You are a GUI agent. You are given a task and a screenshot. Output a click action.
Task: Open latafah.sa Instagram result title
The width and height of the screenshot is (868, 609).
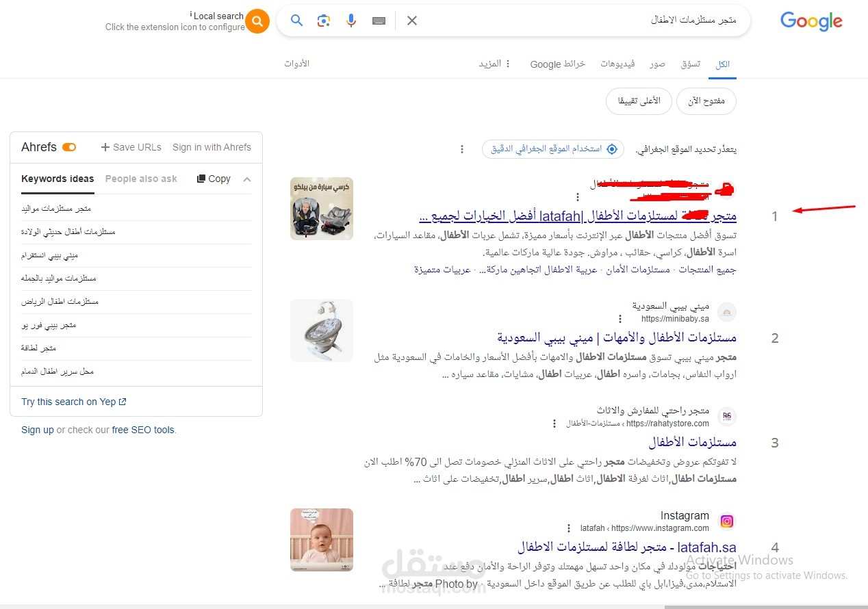[627, 547]
